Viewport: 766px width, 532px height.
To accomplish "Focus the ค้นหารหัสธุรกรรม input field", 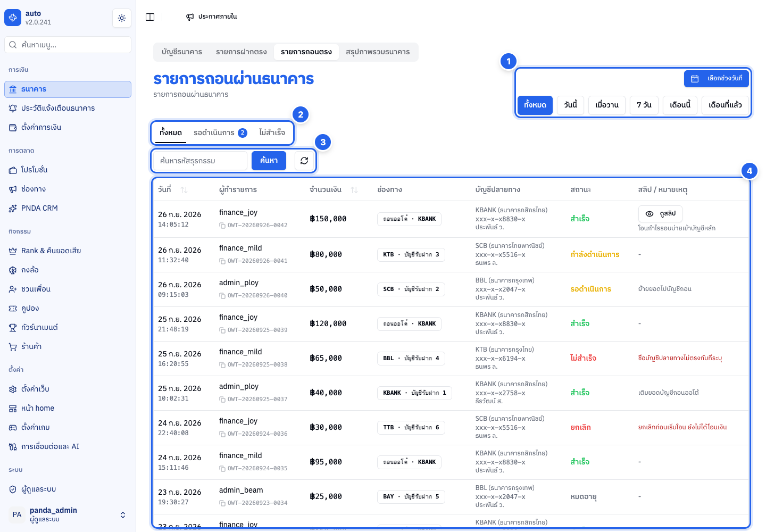I will click(200, 161).
